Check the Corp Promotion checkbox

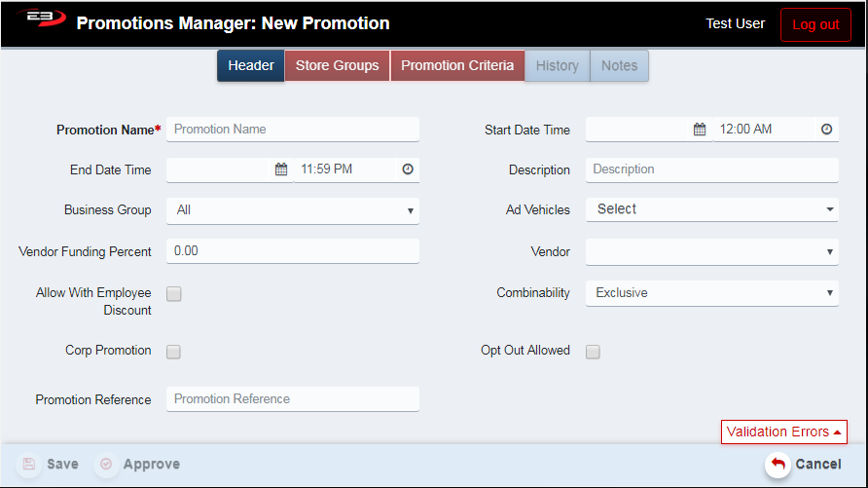174,352
